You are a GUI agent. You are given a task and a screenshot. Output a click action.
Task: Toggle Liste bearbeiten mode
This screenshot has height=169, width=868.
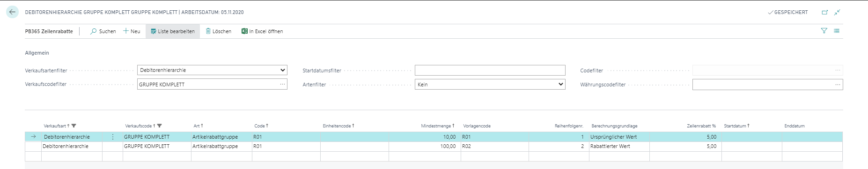173,31
